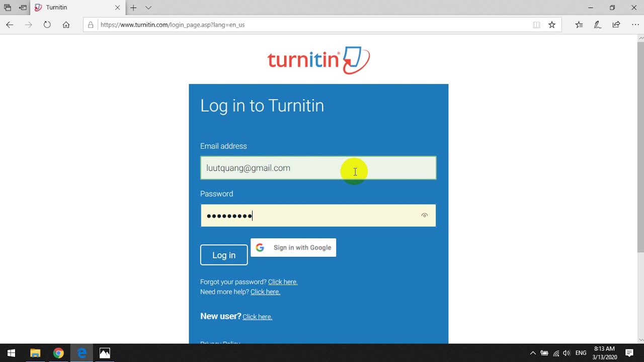This screenshot has height=362, width=644.
Task: Set these tabs aside icon
Action: pos(23,8)
